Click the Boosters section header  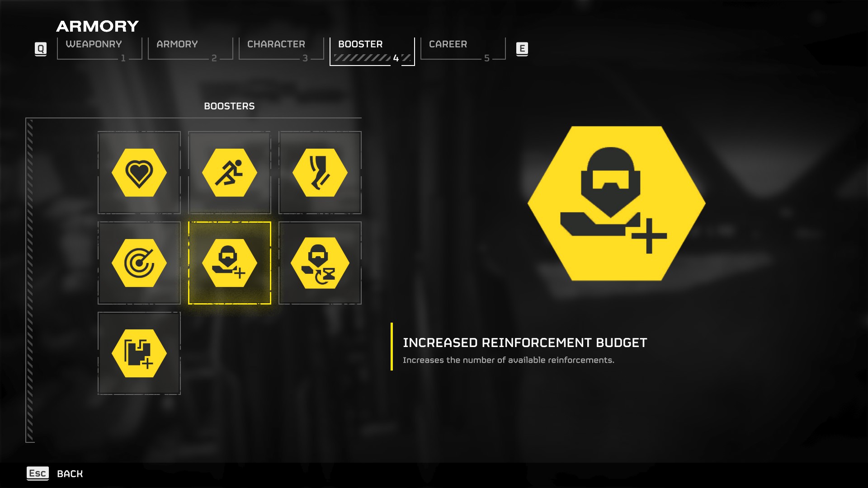229,106
